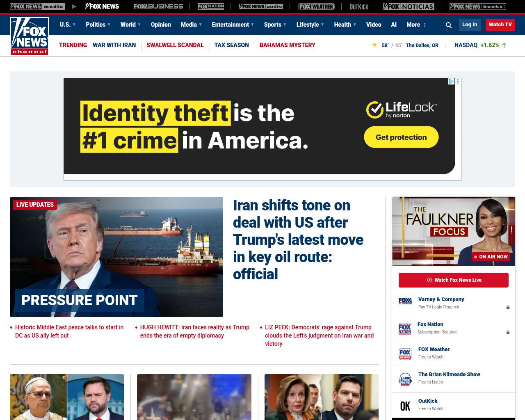Go to the Video section
This screenshot has width=525, height=420.
pos(374,25)
